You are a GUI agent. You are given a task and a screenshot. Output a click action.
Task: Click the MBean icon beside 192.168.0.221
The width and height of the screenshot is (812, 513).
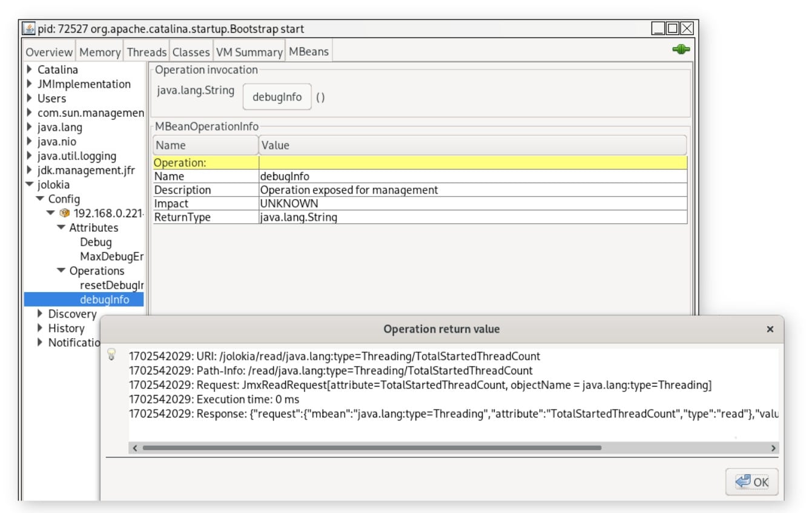[65, 214]
